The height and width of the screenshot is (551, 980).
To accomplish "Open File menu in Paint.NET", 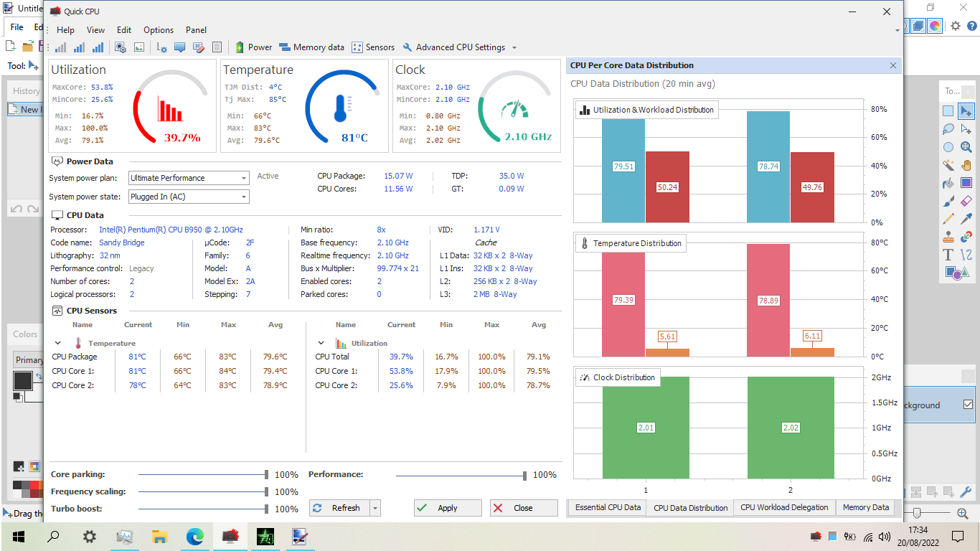I will pos(17,27).
